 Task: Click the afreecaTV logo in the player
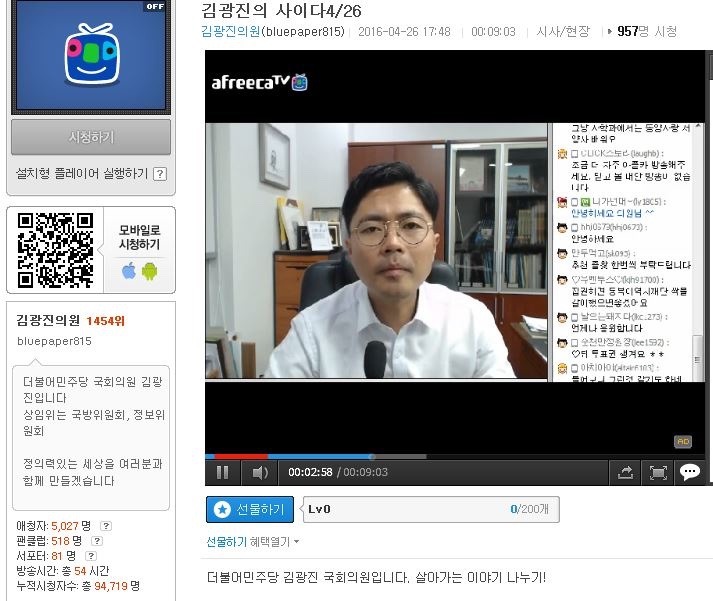tap(259, 82)
